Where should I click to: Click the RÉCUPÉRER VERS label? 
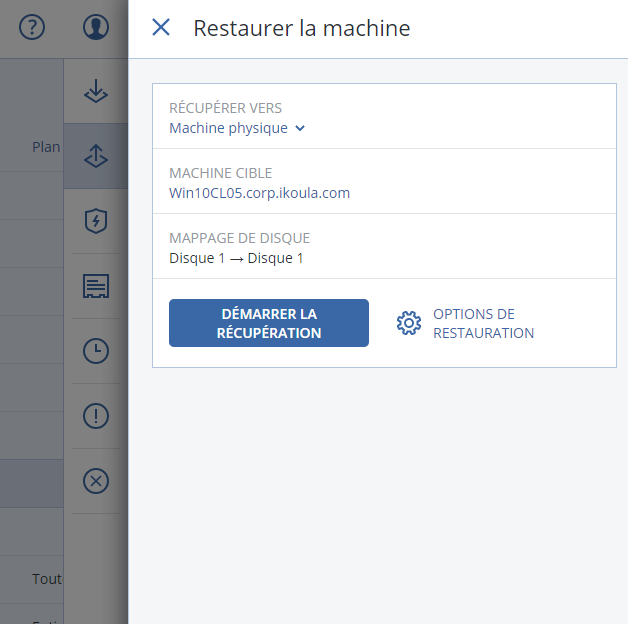tap(225, 108)
